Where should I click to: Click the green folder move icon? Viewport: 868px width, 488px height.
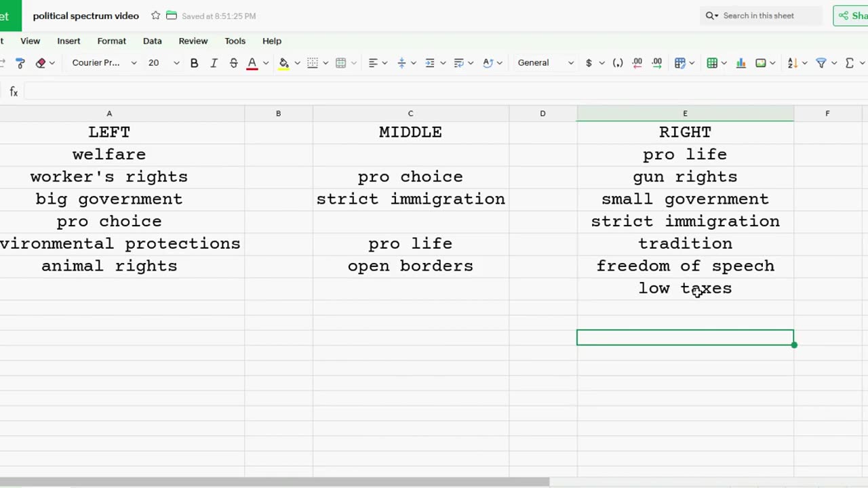click(x=172, y=16)
